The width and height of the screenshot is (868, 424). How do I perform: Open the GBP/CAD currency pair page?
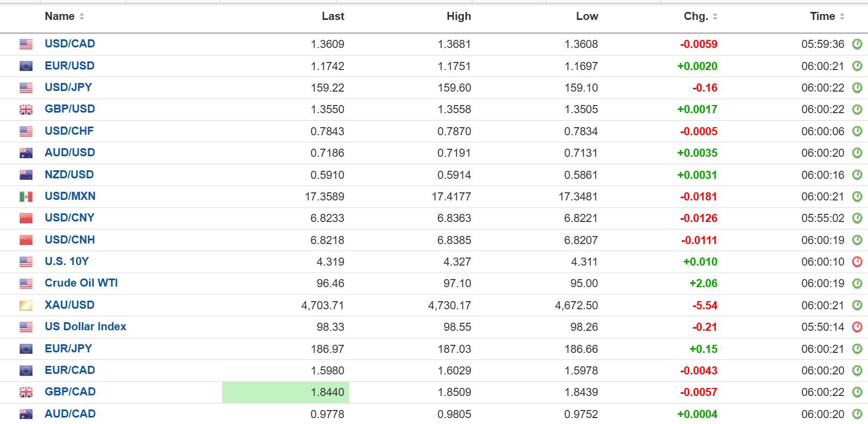tap(70, 392)
